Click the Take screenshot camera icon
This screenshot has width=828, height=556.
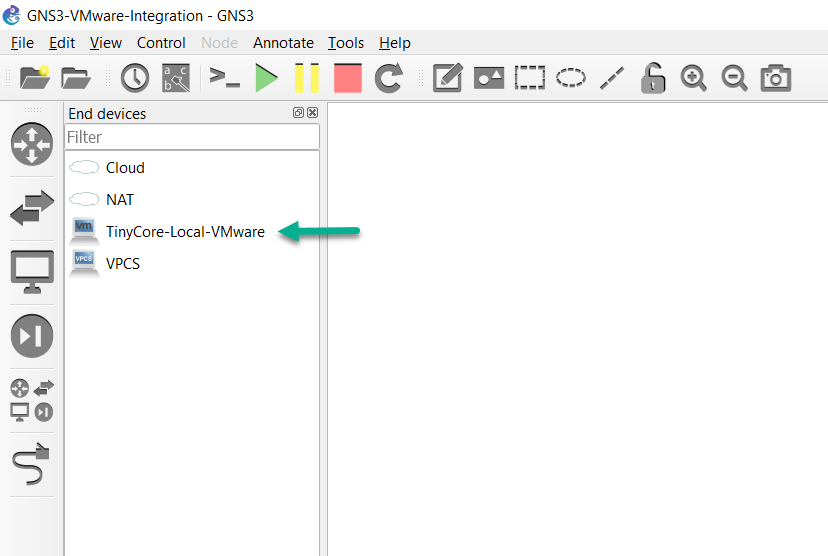776,78
